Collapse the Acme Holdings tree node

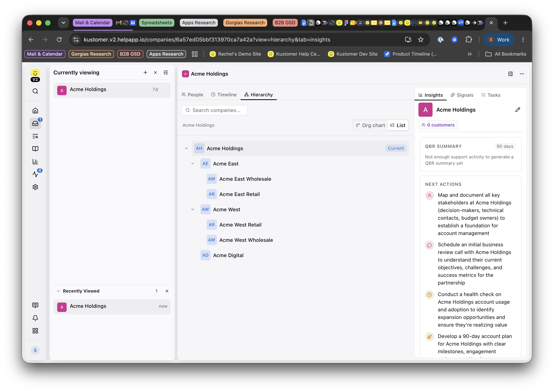click(186, 148)
